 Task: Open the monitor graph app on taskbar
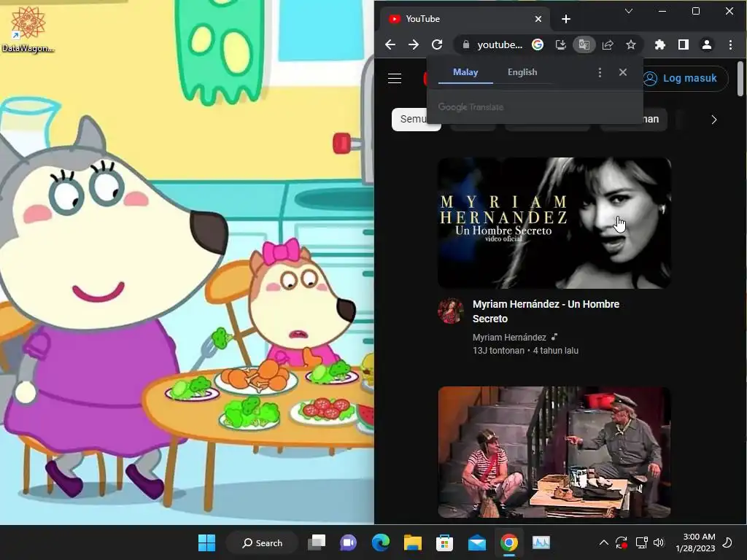[541, 542]
